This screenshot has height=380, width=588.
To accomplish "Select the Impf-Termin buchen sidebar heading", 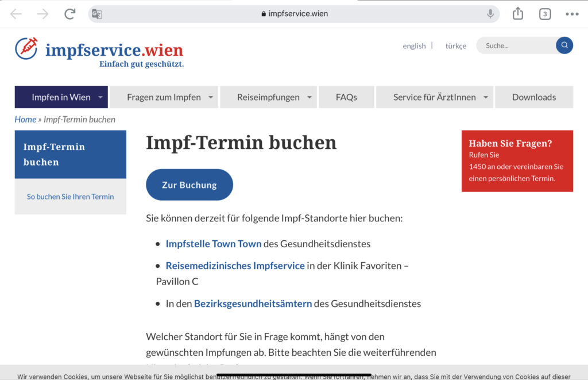I will 71,154.
